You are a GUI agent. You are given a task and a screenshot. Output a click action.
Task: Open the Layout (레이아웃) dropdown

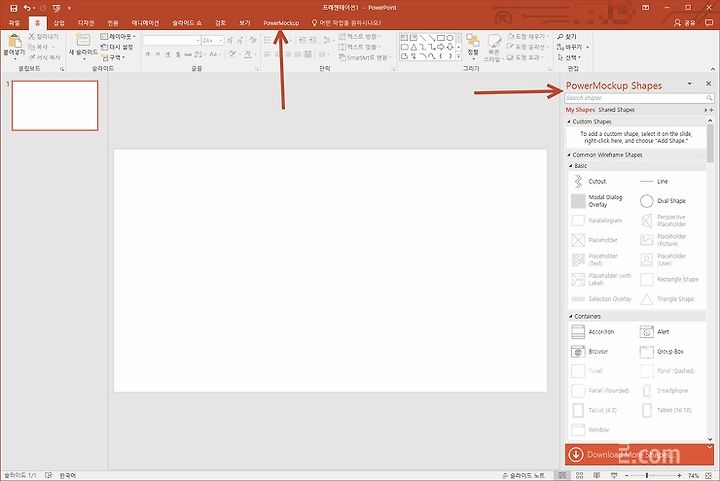(118, 36)
